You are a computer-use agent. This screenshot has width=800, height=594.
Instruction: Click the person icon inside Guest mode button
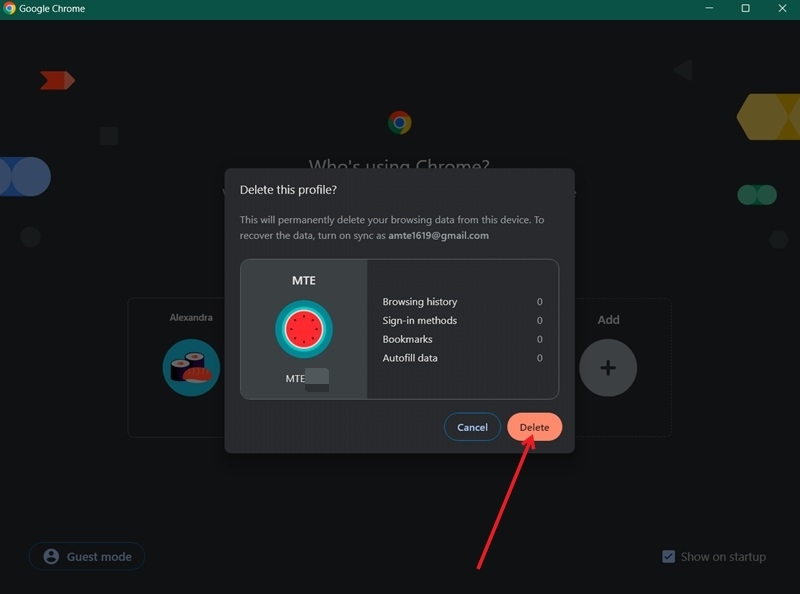tap(53, 556)
